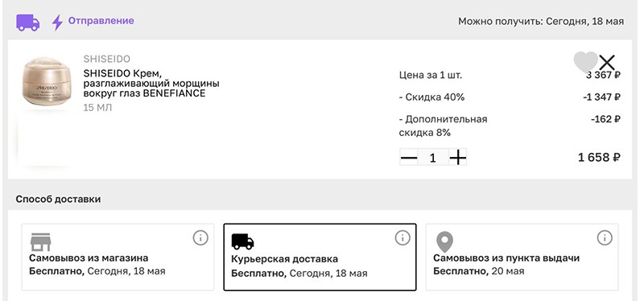Open info icon for store pickup
Viewport: 644px width, 301px height.
click(x=200, y=237)
